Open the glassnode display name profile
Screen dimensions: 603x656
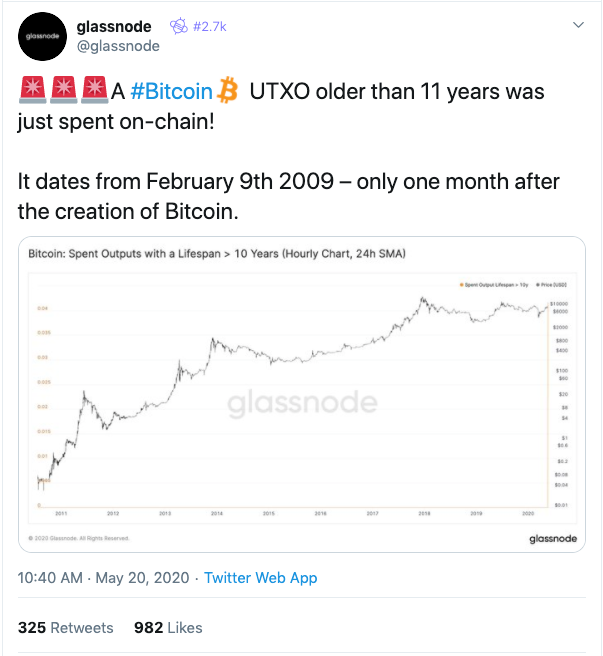click(114, 27)
